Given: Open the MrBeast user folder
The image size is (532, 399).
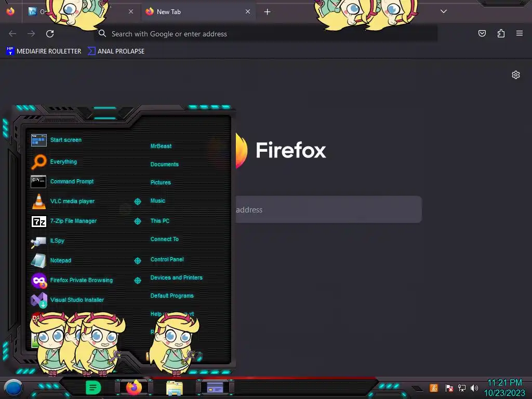Looking at the screenshot, I should click(x=161, y=146).
